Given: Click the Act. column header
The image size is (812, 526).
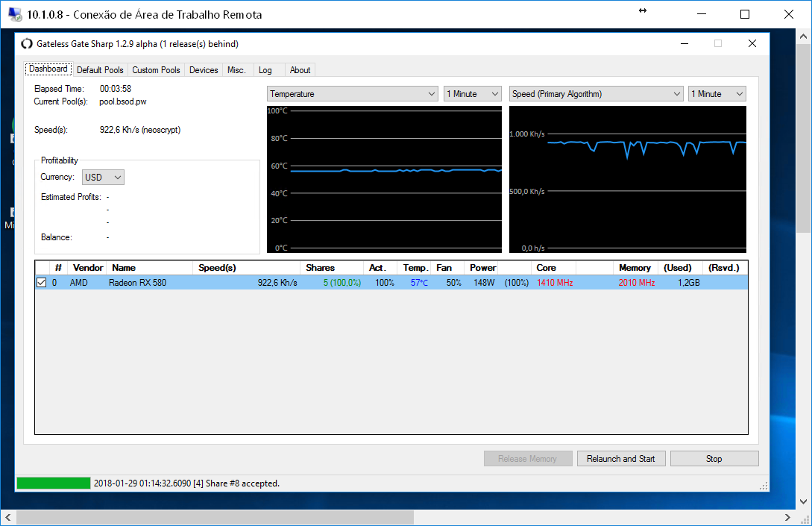Looking at the screenshot, I should pyautogui.click(x=380, y=268).
